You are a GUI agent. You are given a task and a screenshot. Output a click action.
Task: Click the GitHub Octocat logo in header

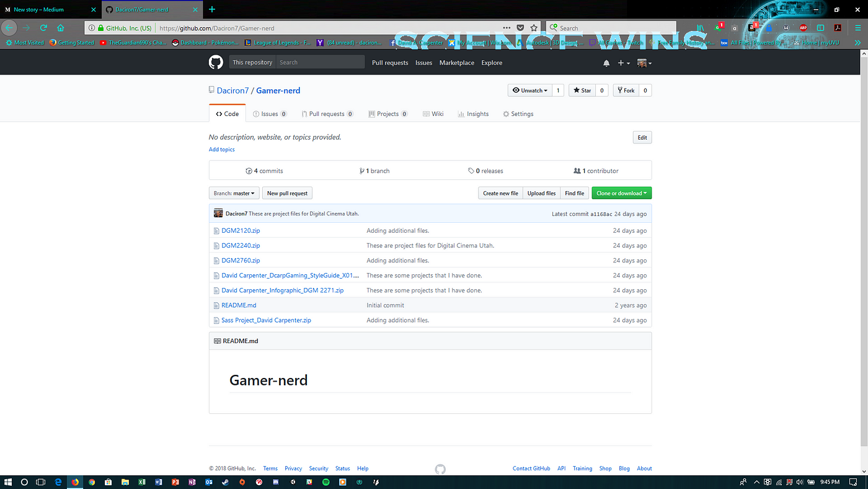point(215,63)
